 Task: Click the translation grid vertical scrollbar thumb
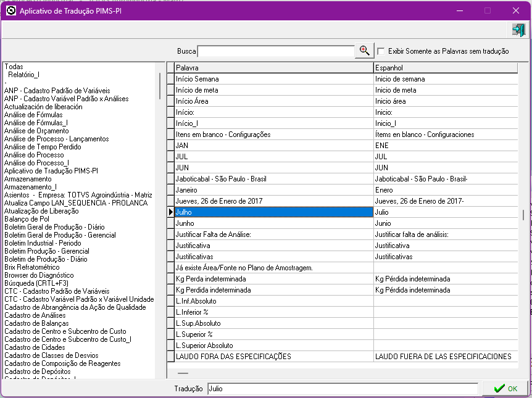[523, 215]
